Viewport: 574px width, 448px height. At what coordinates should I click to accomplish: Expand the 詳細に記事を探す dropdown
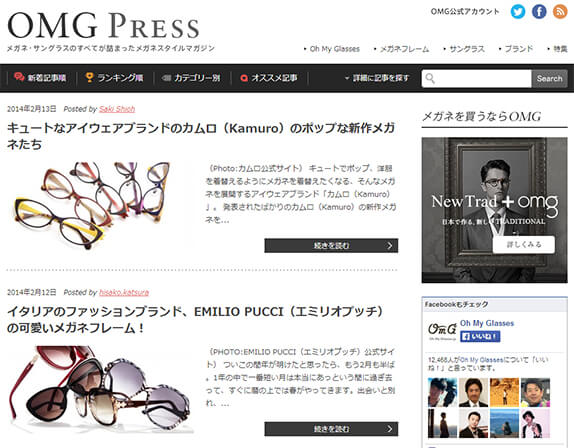(377, 78)
